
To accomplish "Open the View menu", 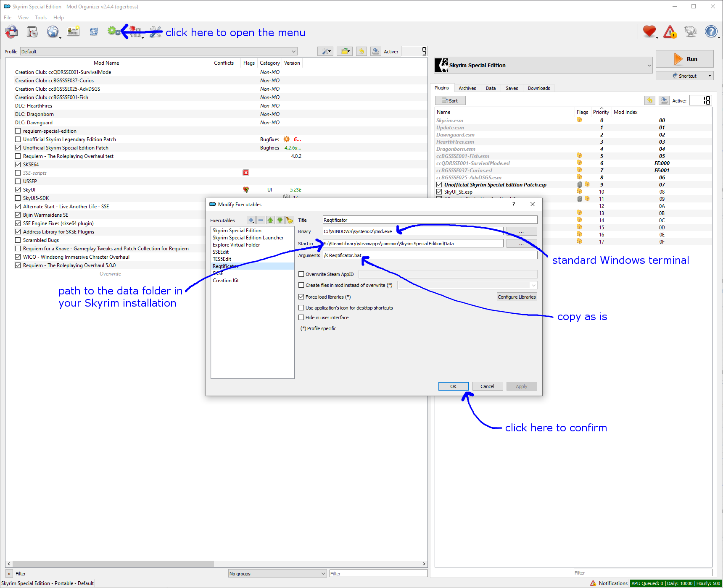I will point(23,18).
